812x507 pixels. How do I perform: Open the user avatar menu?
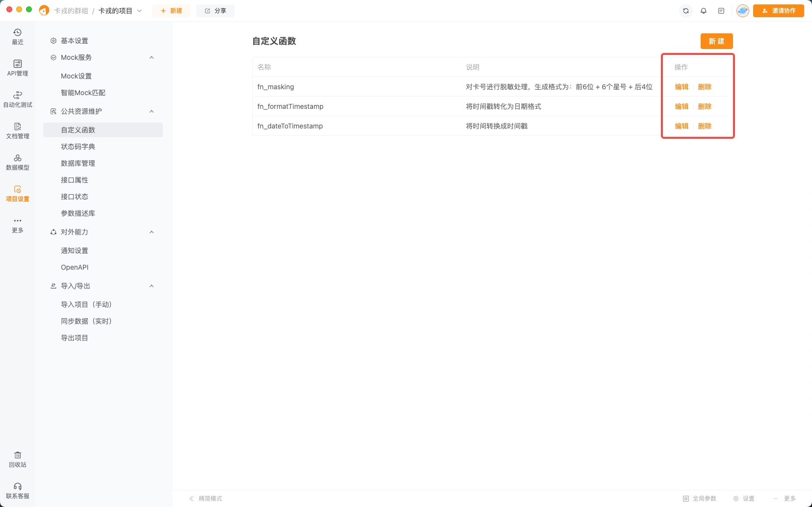pos(743,11)
